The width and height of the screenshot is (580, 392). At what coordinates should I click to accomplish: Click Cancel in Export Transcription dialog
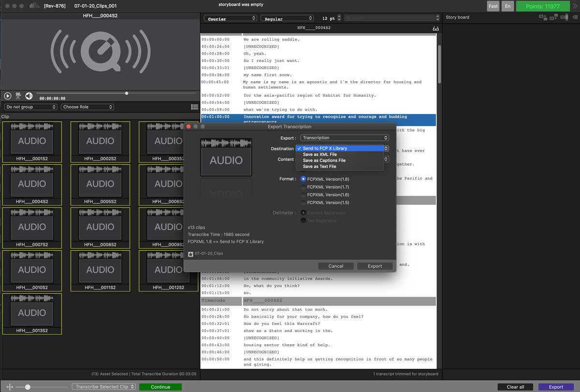tap(336, 266)
